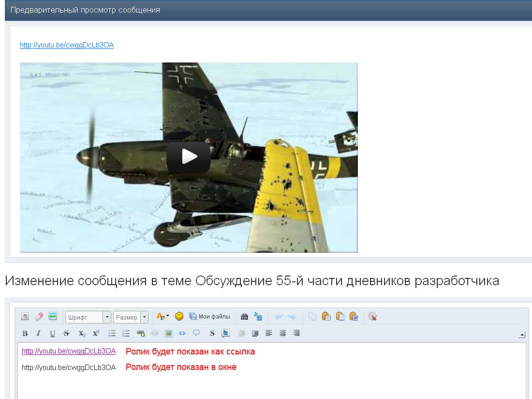Apply superscript formatting
This screenshot has width=532, height=399.
pyautogui.click(x=96, y=334)
